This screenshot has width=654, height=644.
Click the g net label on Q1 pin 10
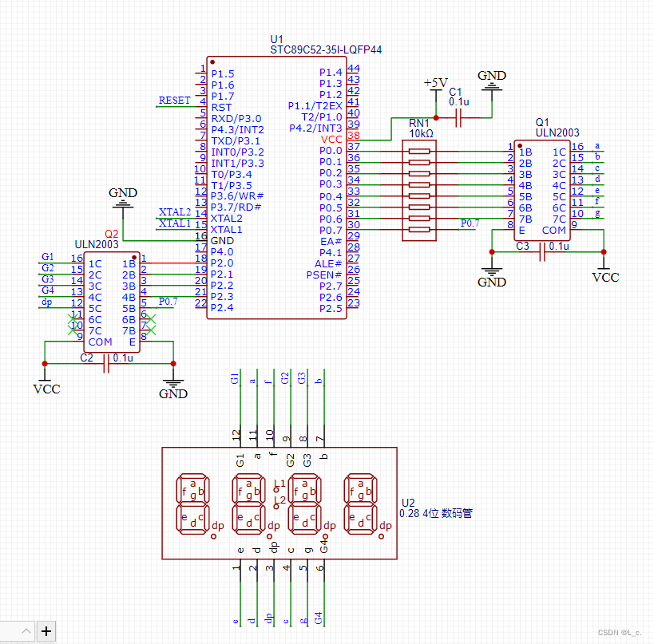pyautogui.click(x=597, y=213)
